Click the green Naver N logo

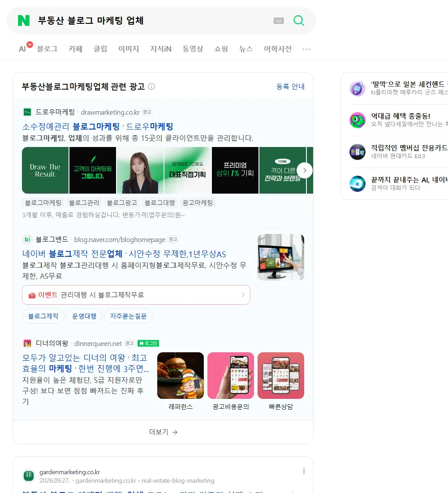point(24,21)
